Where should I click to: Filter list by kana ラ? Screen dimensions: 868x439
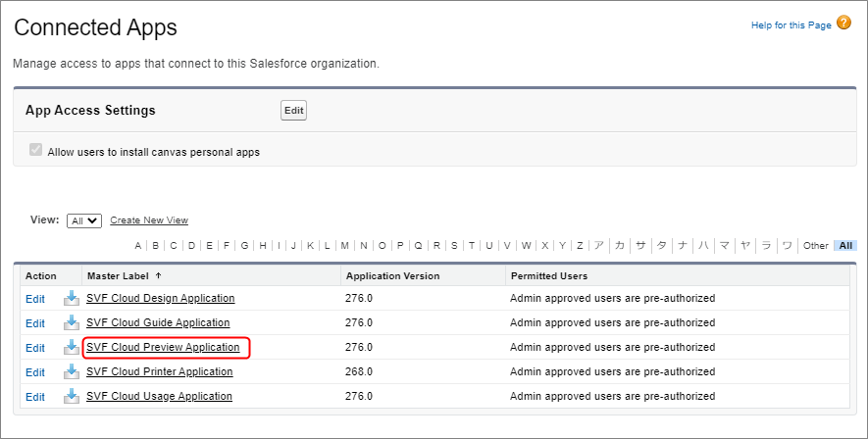pos(766,246)
